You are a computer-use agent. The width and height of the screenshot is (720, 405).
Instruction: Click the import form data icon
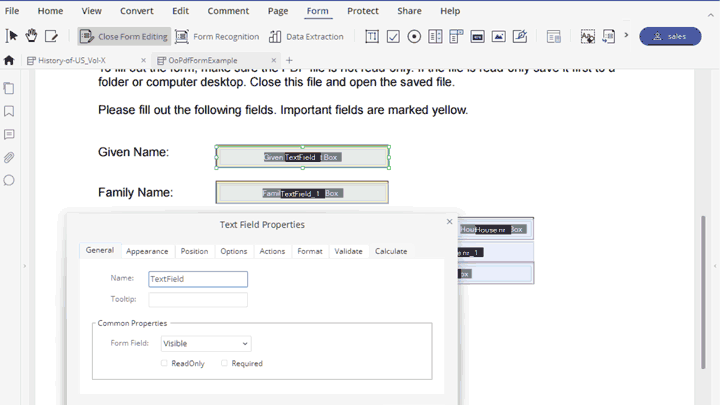(609, 36)
